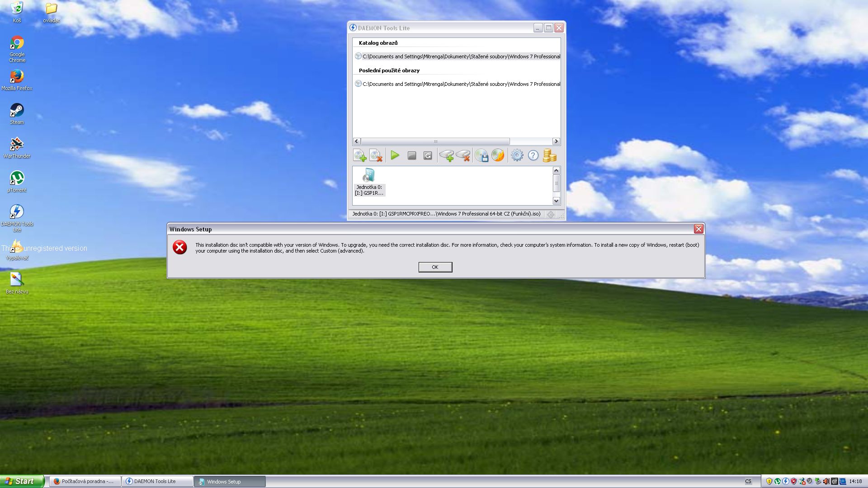Click the gold coins license icon
This screenshot has width=868, height=488.
click(x=549, y=156)
